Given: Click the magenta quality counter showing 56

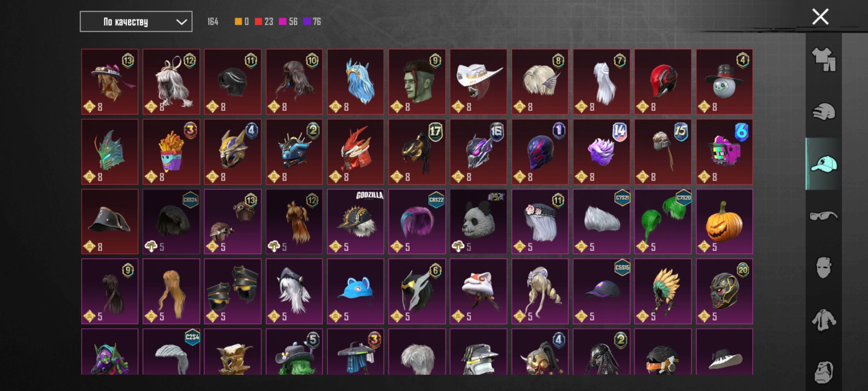Looking at the screenshot, I should click(x=288, y=21).
